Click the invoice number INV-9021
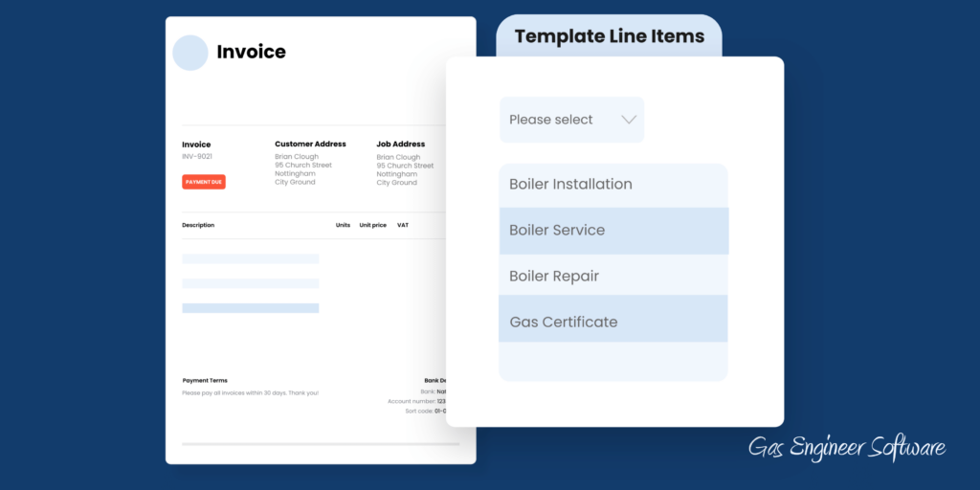This screenshot has width=980, height=490. [x=197, y=156]
